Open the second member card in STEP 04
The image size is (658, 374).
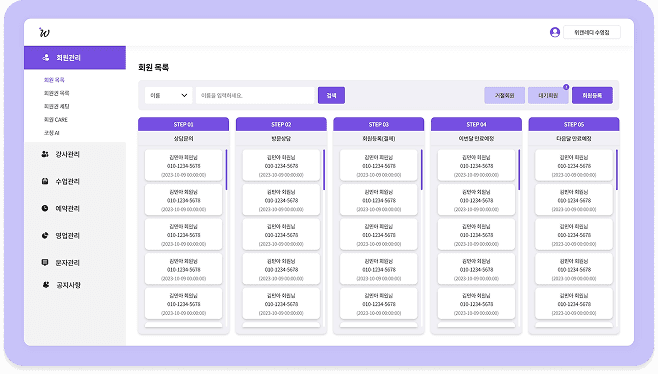(476, 200)
